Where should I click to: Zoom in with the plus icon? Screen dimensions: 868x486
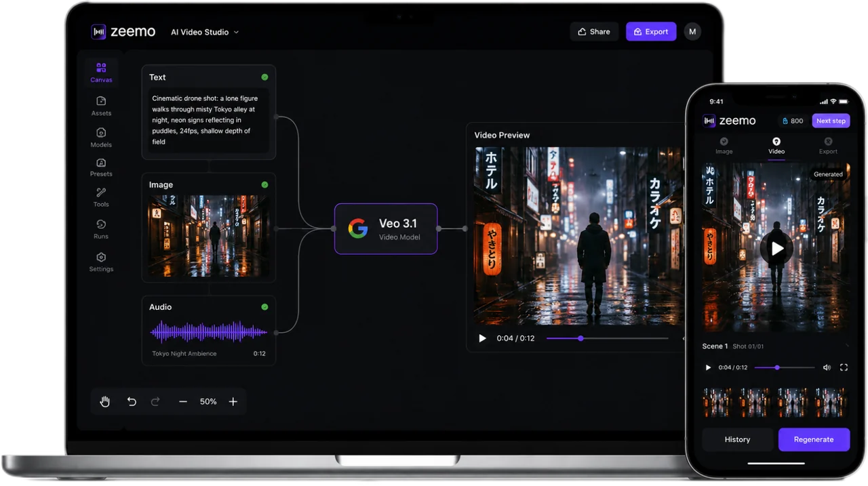(233, 401)
